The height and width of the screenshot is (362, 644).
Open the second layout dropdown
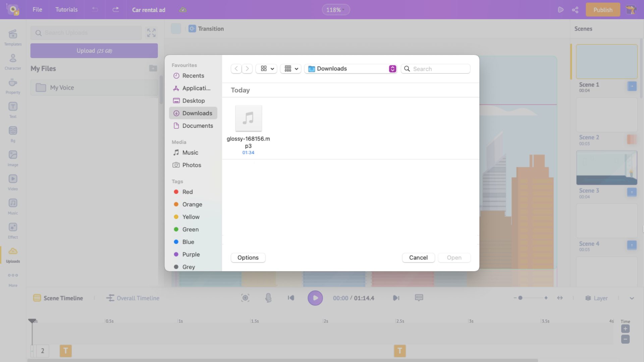pyautogui.click(x=290, y=68)
